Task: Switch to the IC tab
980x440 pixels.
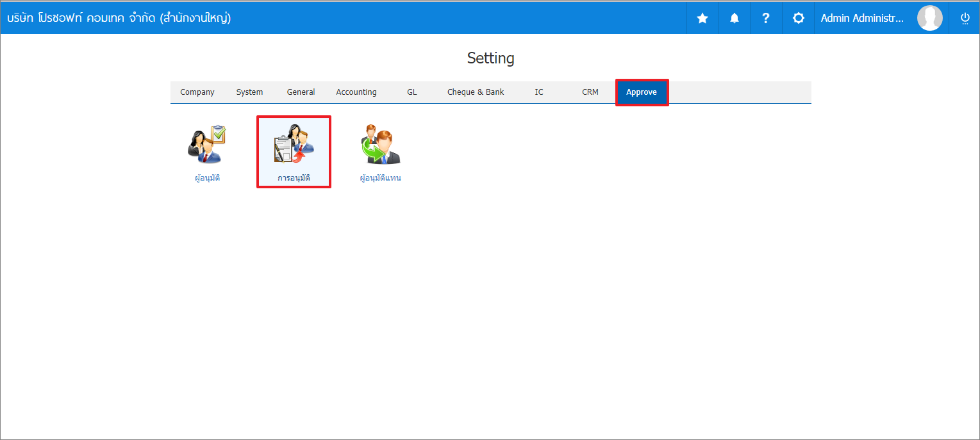Action: [539, 92]
